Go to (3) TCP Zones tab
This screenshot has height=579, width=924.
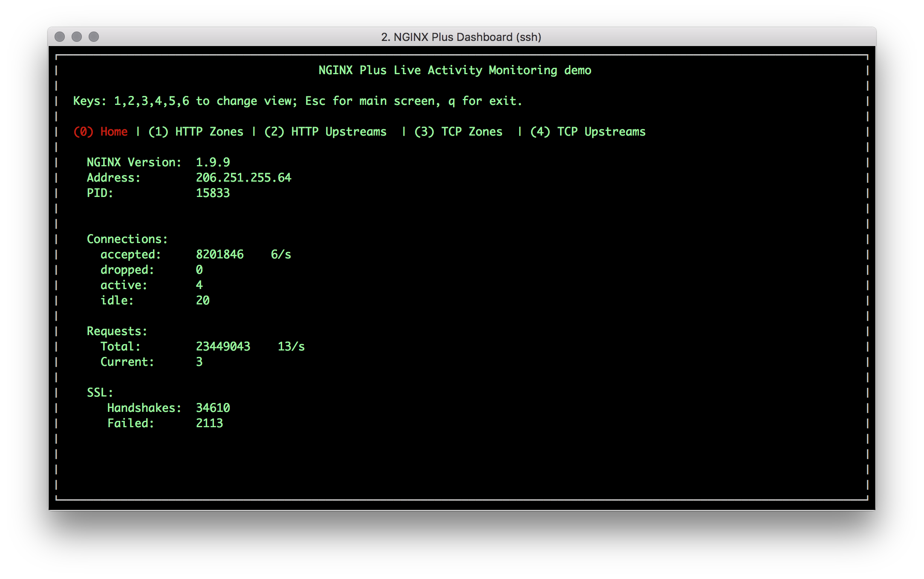click(458, 132)
